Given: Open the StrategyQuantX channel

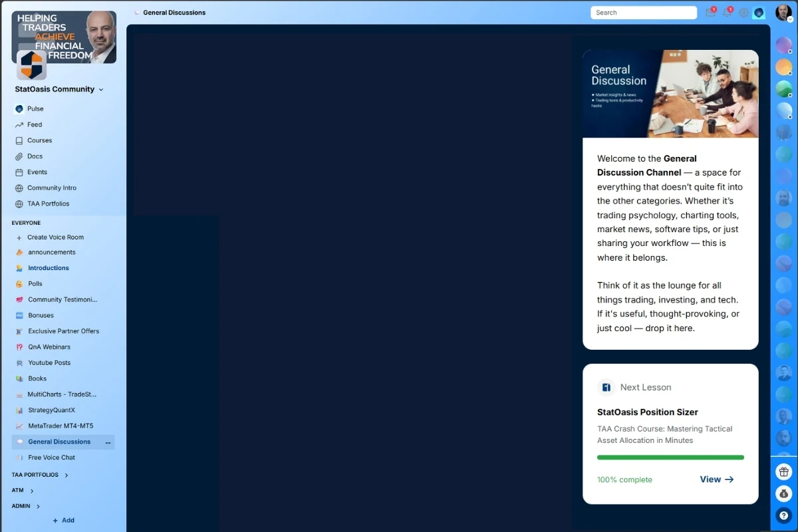Looking at the screenshot, I should coord(51,410).
